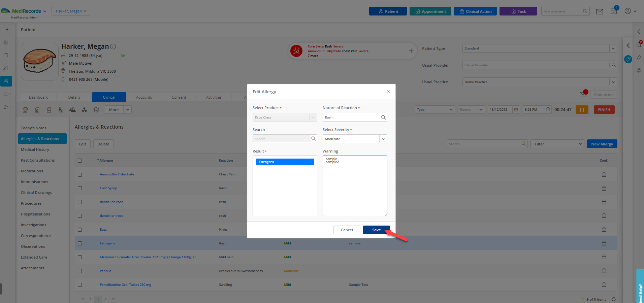This screenshot has height=303, width=644.
Task: Click the pin icon on right sidebar
Action: coord(639,58)
